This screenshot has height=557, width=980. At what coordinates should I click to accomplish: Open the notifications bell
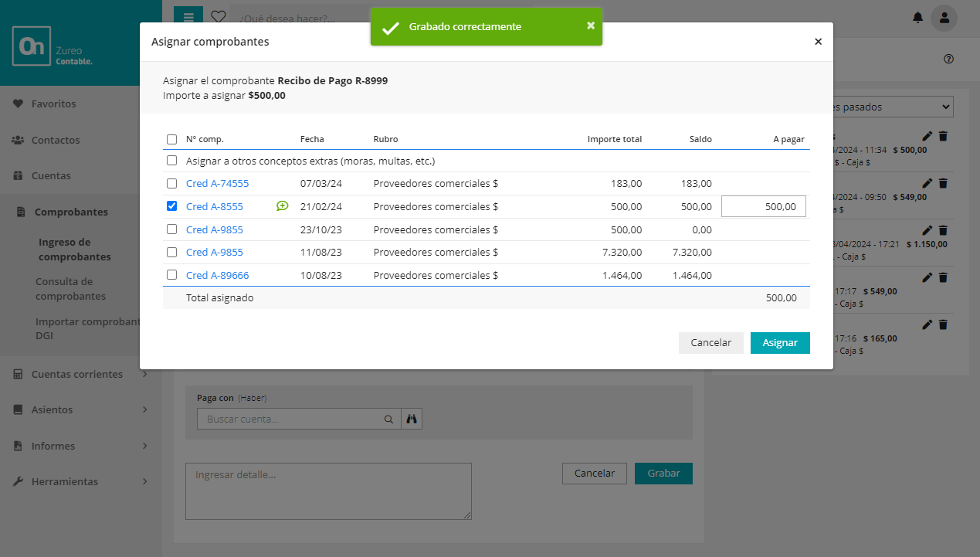[917, 17]
